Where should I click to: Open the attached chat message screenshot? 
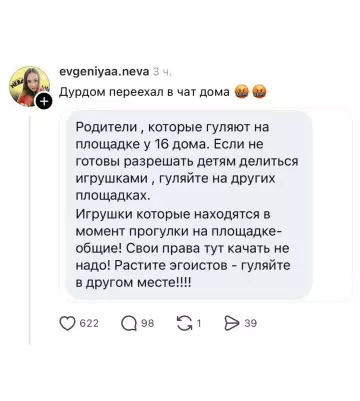[x=189, y=204]
